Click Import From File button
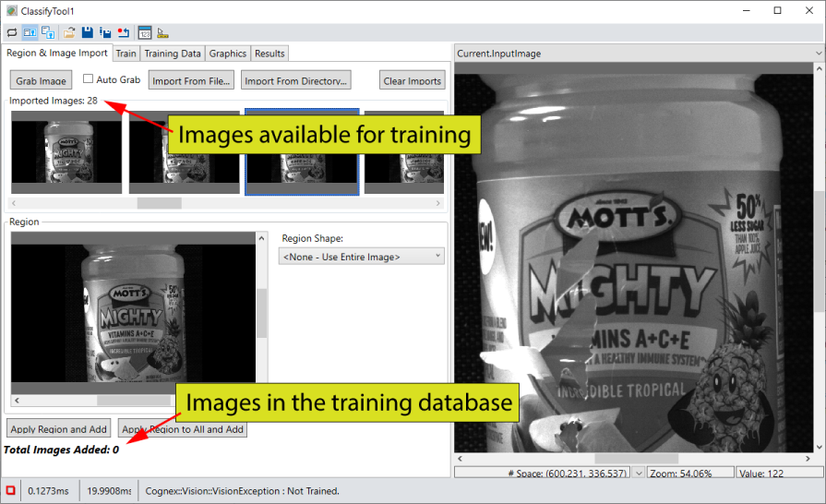Screen dimensions: 826x504 191,80
